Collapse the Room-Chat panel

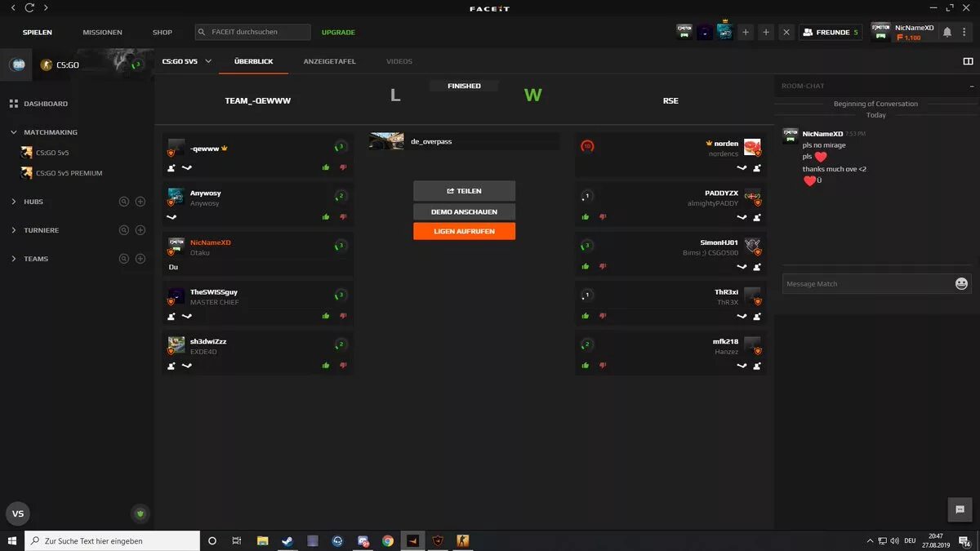pyautogui.click(x=971, y=86)
